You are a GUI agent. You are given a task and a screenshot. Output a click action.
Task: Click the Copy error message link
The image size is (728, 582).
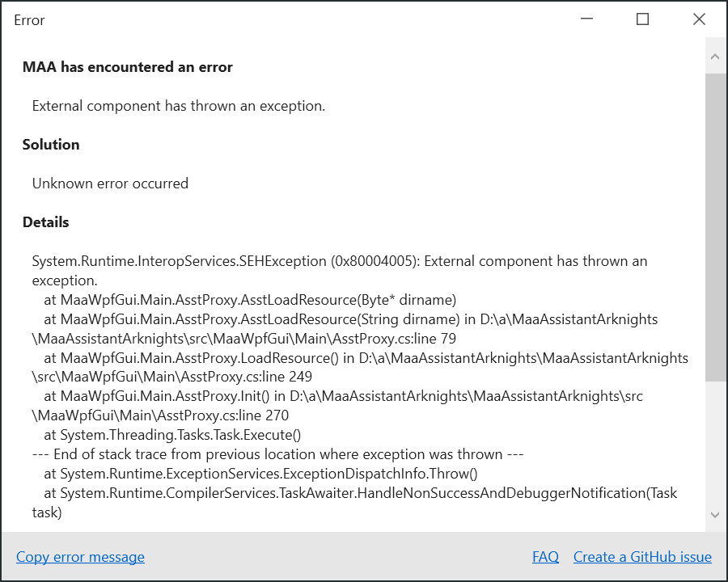click(x=79, y=556)
